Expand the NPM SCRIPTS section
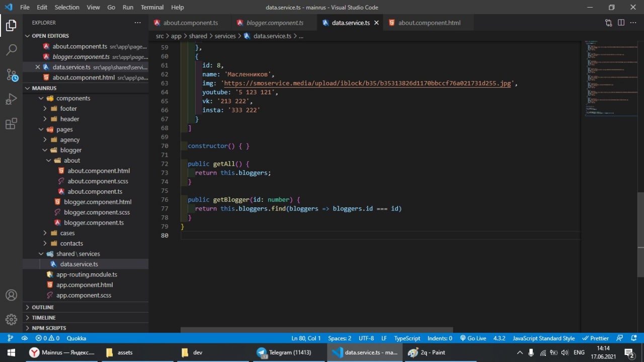 point(49,328)
